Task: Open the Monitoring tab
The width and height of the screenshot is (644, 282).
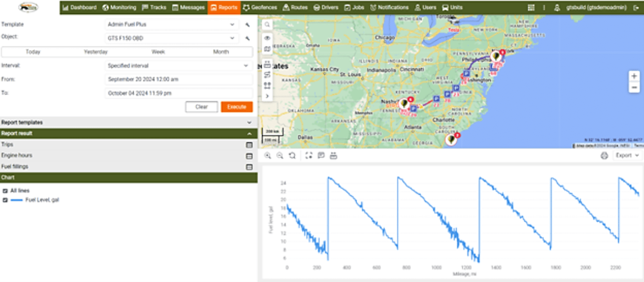Action: (119, 7)
